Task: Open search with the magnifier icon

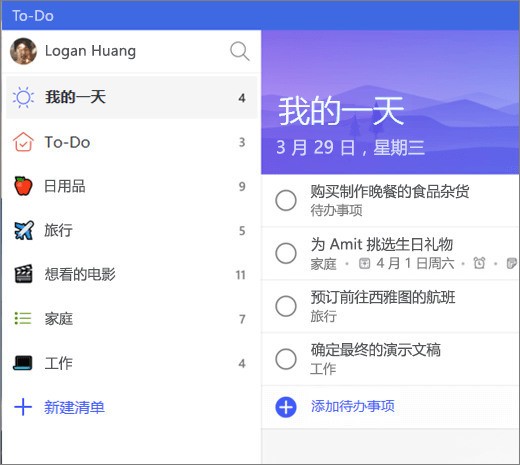Action: point(240,51)
